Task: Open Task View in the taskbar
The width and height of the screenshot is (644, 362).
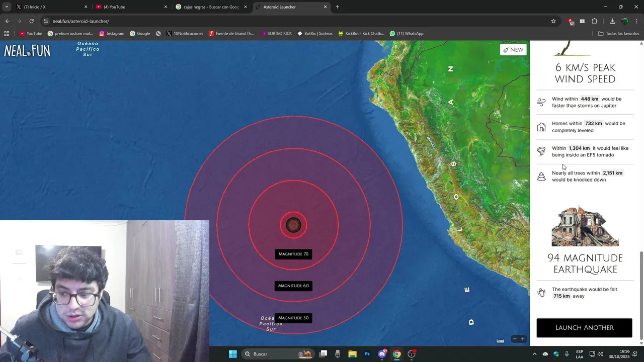Action: 323,354
